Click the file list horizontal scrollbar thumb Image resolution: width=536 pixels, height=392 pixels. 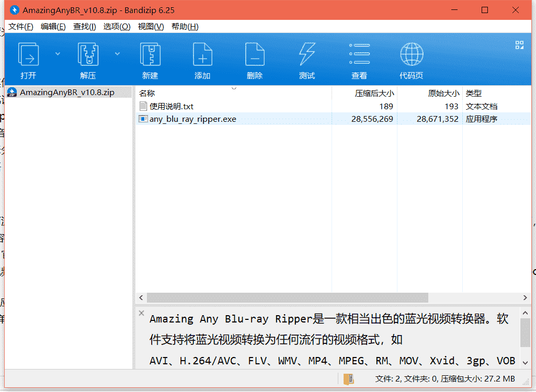(x=288, y=298)
